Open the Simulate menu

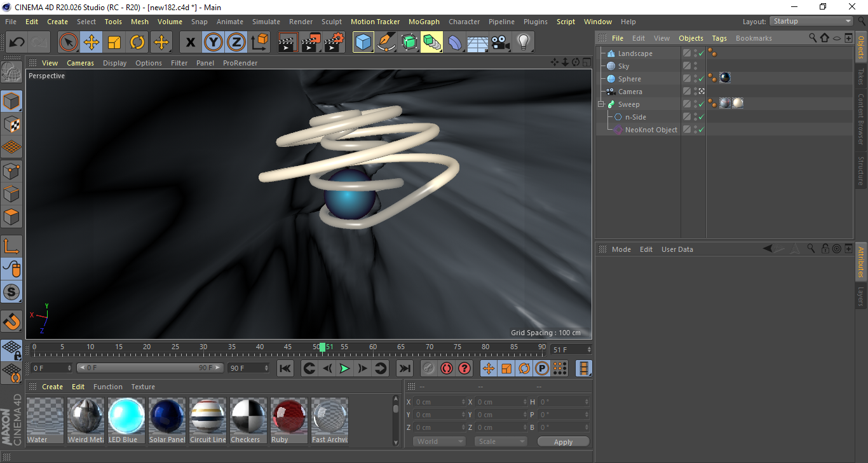click(x=266, y=22)
